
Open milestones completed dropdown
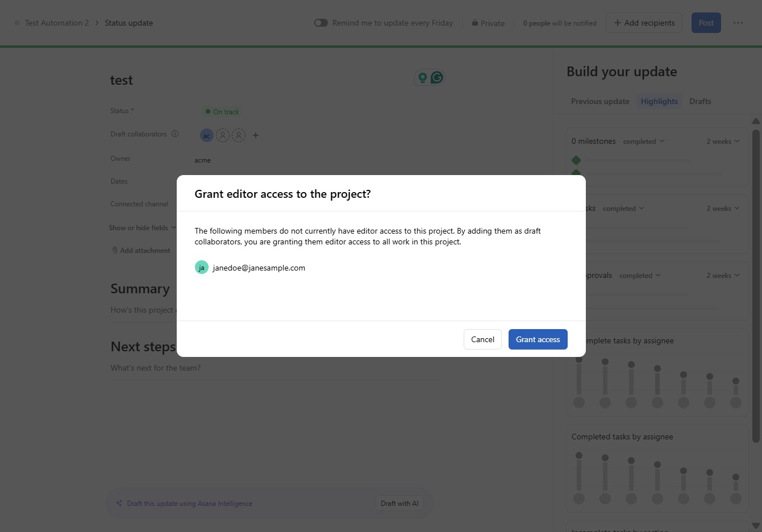pos(644,142)
